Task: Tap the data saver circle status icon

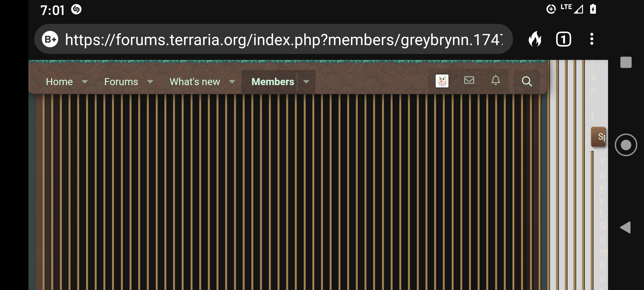Action: [551, 9]
